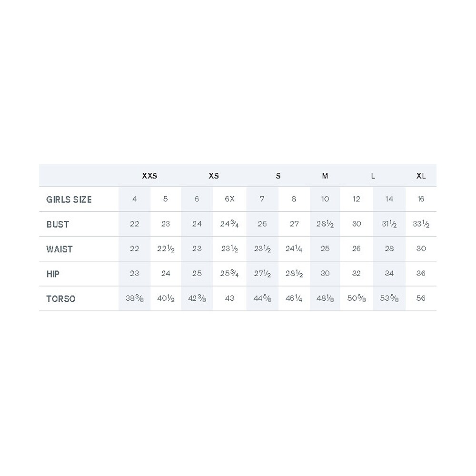Screen dimensions: 476x476
Task: Click the 46¼ torso measurement
Action: (x=294, y=298)
